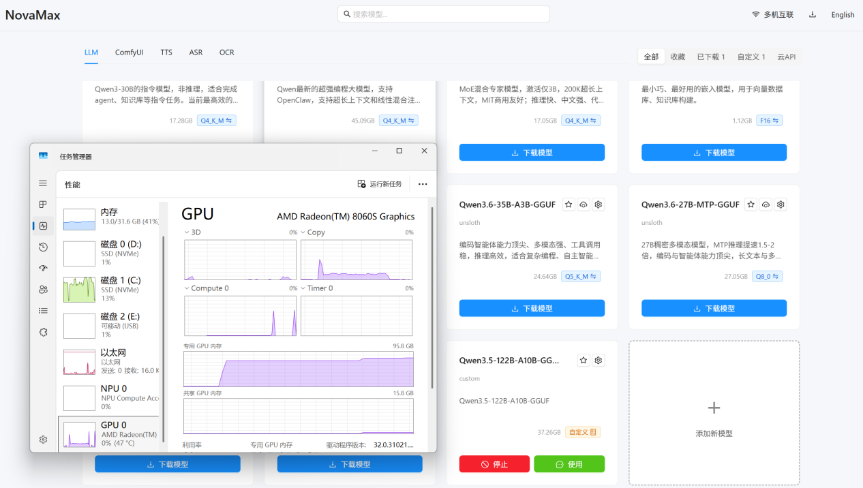Download the Qwen3.6-27B-MTP-GGUF model
This screenshot has width=863, height=488.
[x=714, y=308]
